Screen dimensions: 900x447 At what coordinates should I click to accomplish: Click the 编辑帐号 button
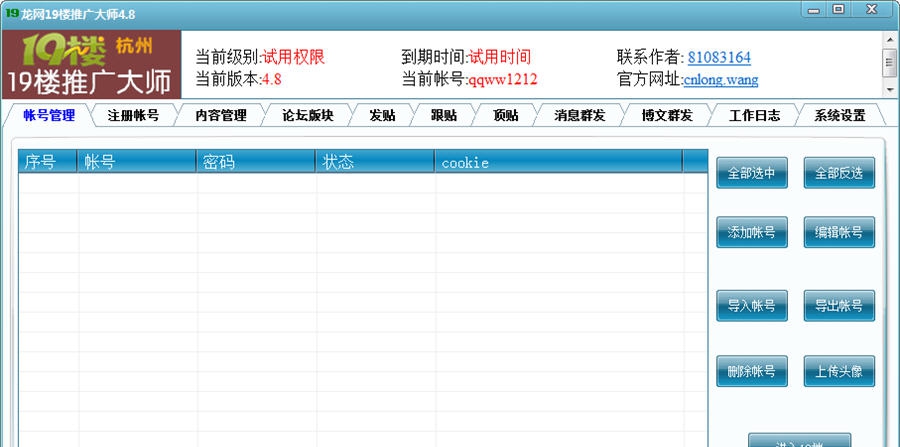[x=839, y=232]
